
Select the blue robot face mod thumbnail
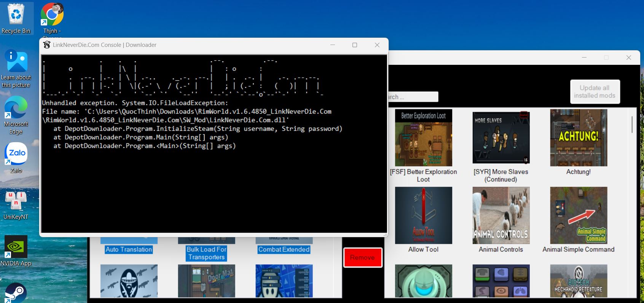pos(284,281)
